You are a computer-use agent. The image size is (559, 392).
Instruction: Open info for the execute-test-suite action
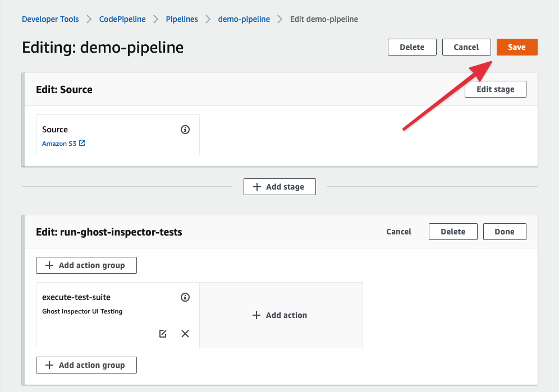(x=185, y=297)
